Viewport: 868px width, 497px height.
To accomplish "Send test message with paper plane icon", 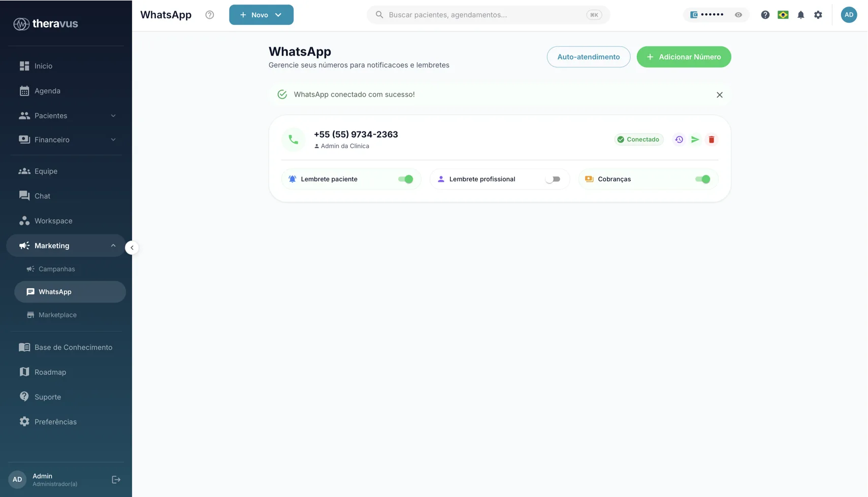I will tap(695, 140).
